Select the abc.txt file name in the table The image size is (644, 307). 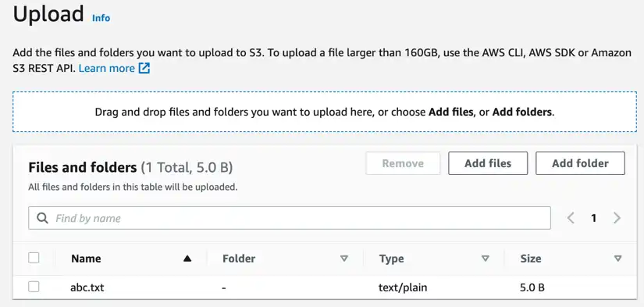(x=87, y=287)
